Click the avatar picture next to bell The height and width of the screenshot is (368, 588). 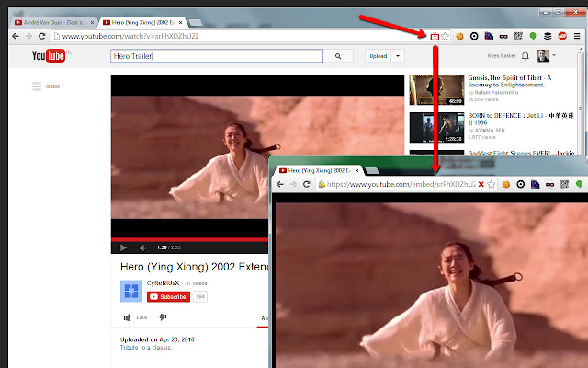click(543, 55)
